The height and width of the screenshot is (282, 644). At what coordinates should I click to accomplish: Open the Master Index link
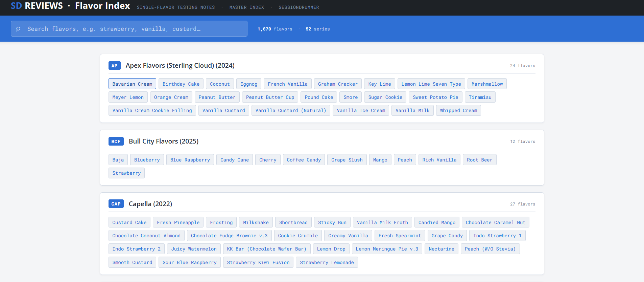click(x=246, y=7)
